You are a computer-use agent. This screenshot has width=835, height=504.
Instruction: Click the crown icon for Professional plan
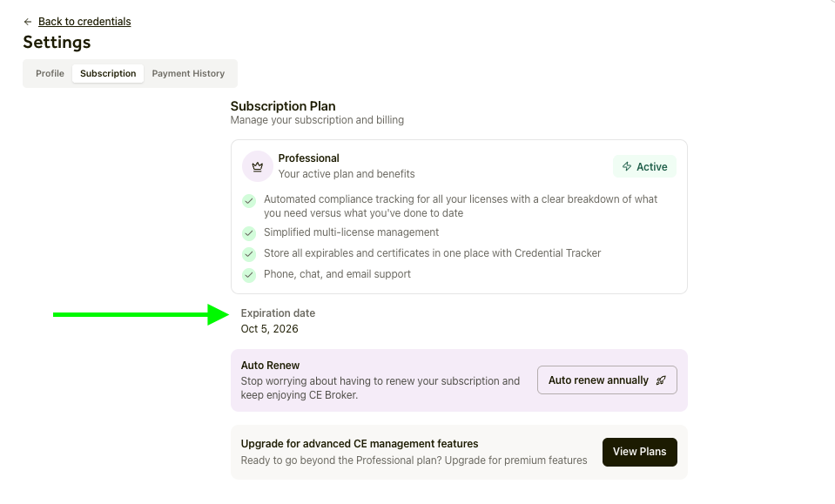coord(257,166)
